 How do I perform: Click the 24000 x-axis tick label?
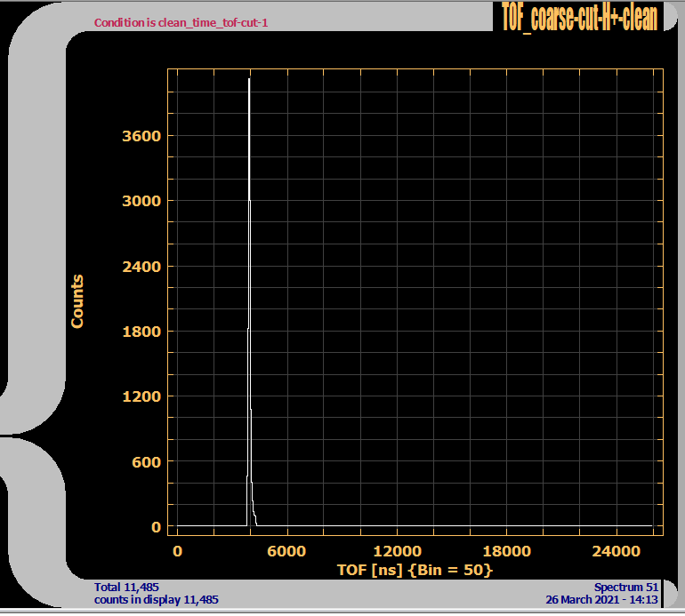click(616, 551)
